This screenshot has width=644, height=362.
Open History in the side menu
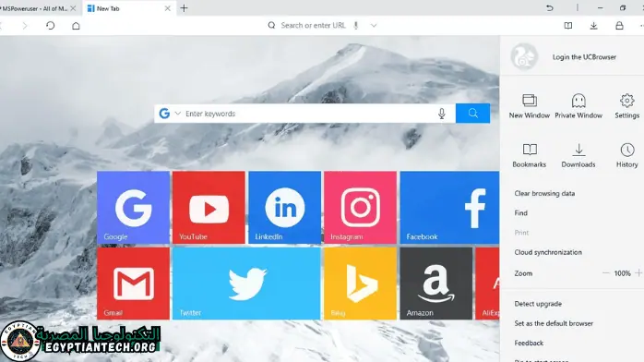point(626,155)
